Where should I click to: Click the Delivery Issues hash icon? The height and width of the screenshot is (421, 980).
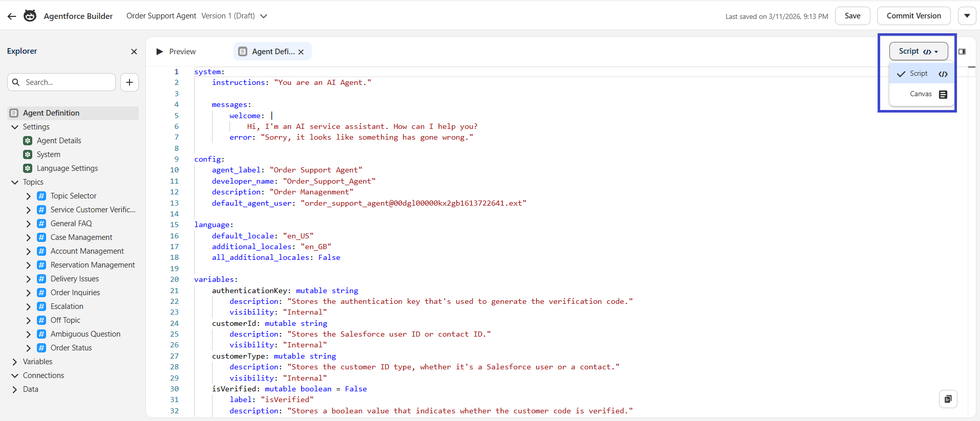tap(41, 279)
